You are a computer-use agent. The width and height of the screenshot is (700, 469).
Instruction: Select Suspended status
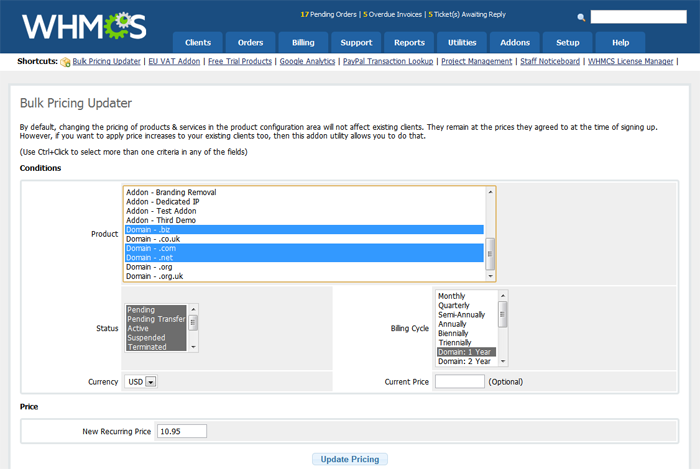(x=156, y=338)
